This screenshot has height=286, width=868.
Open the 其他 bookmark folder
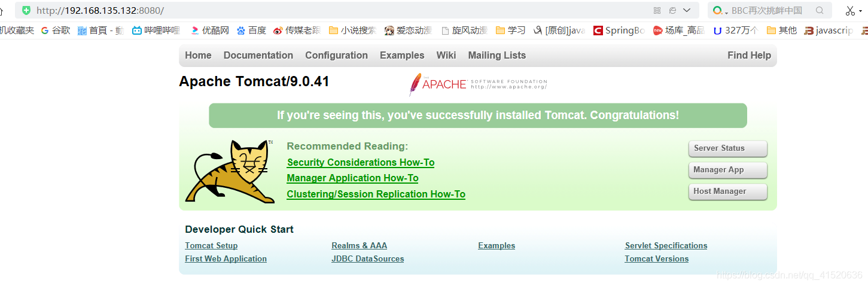tap(781, 30)
